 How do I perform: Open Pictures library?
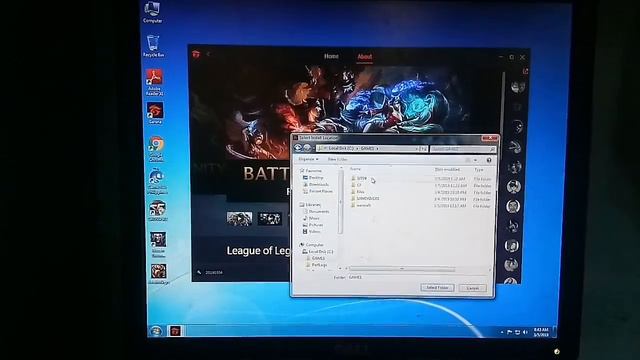(x=313, y=225)
